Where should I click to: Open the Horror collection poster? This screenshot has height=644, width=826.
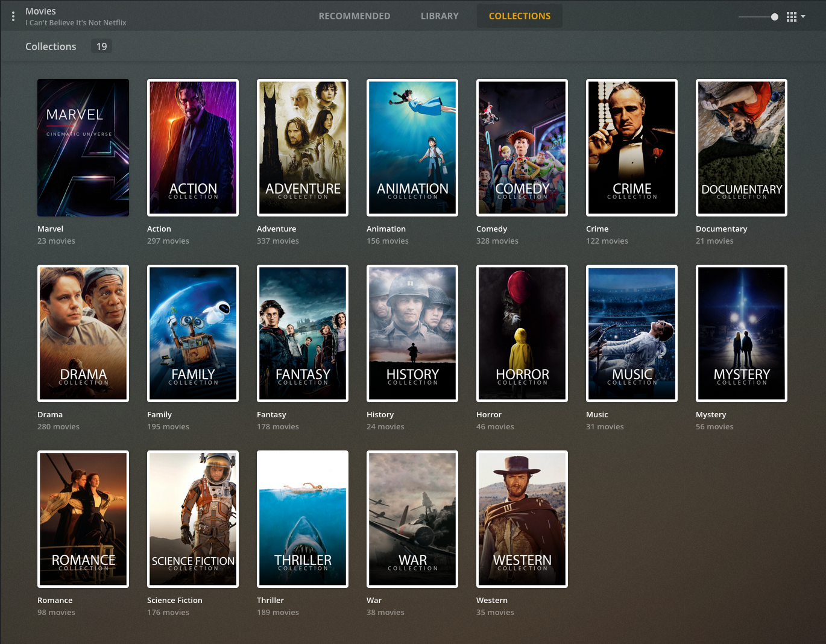click(x=522, y=333)
